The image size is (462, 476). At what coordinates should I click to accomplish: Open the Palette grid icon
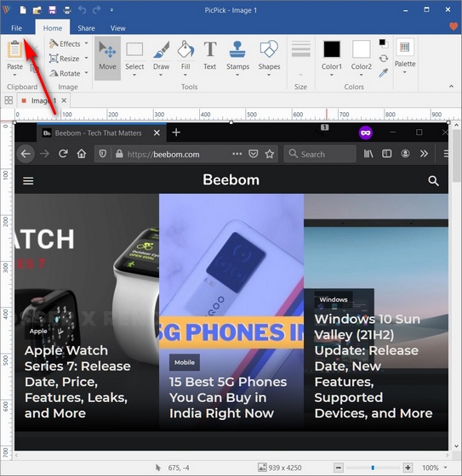coord(404,47)
